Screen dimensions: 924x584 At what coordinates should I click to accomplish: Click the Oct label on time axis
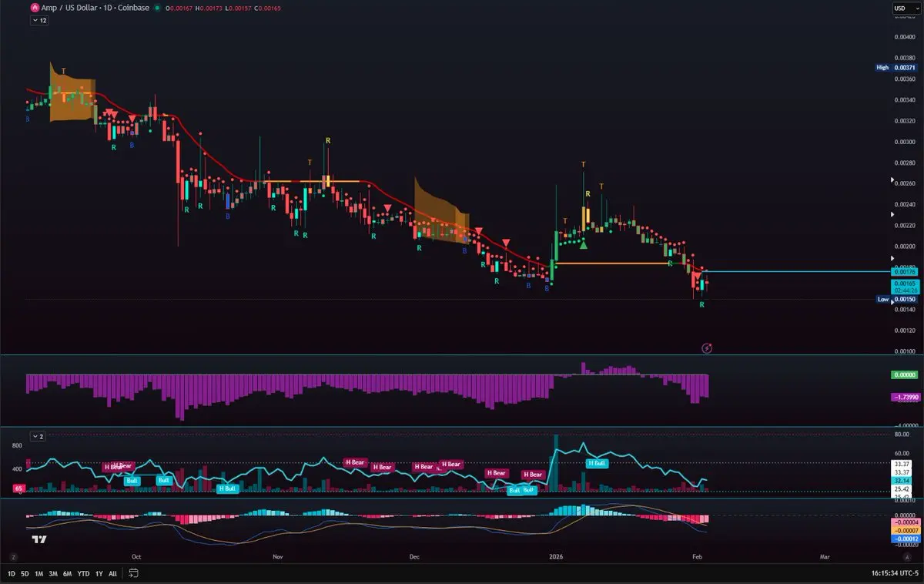click(136, 555)
